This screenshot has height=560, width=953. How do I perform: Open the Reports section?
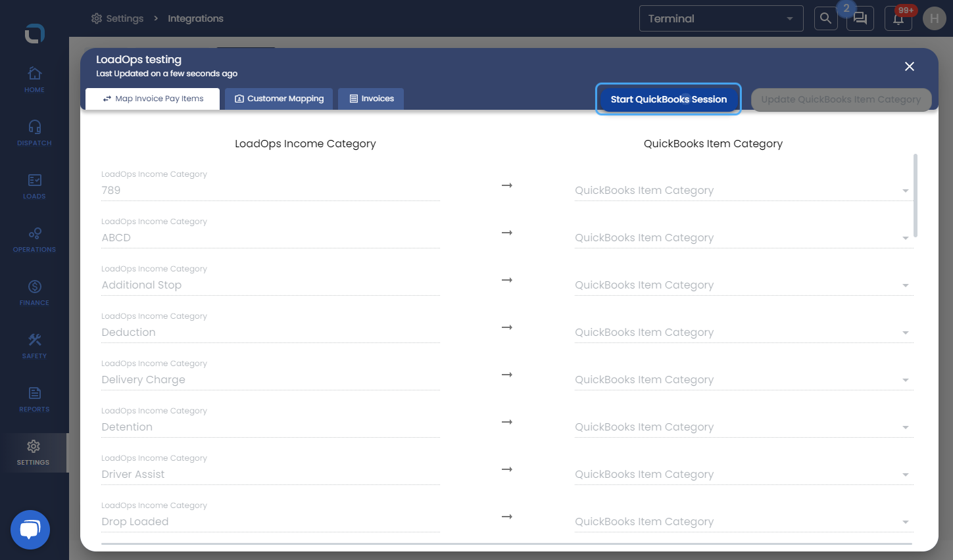point(34,399)
